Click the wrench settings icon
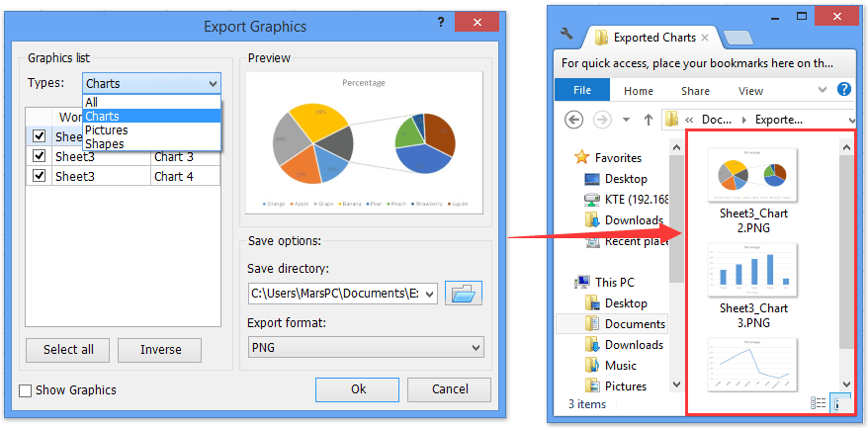Image resolution: width=868 pixels, height=428 pixels. click(x=566, y=36)
